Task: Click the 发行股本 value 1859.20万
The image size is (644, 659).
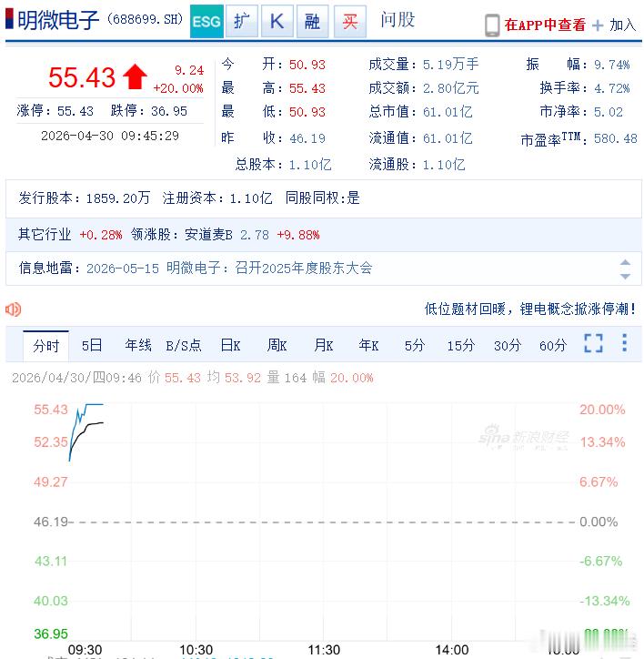Action: [118, 198]
